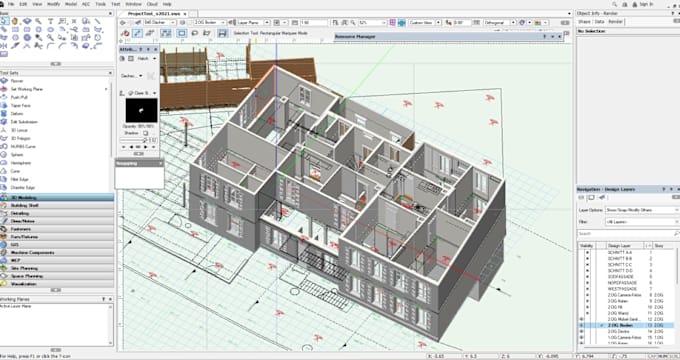Viewport: 680px width, 360px height.
Task: Open the Hatch fill style dropdown
Action: [147, 58]
